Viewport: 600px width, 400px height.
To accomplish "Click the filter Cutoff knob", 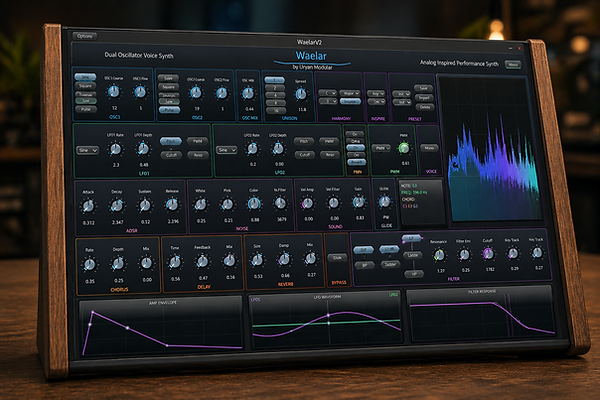I will (x=488, y=253).
